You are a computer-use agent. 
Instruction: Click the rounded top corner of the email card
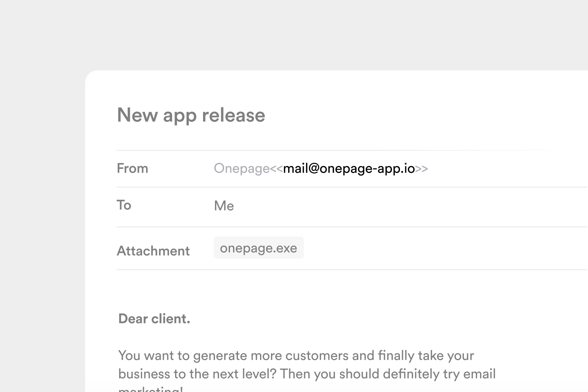click(92, 77)
